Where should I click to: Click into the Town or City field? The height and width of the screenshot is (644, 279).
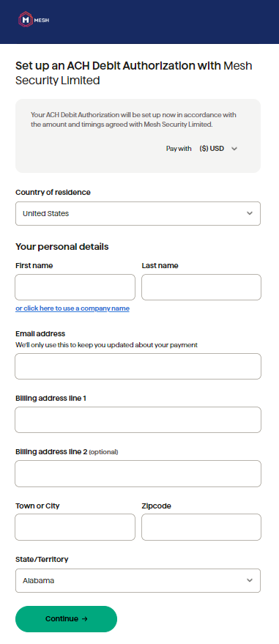75,527
